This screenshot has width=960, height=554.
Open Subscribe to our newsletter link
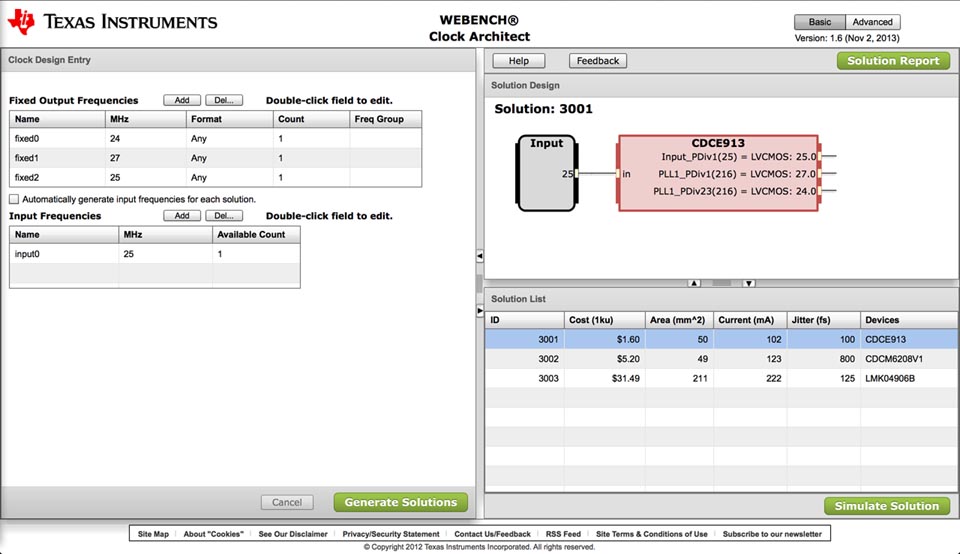pyautogui.click(x=772, y=534)
